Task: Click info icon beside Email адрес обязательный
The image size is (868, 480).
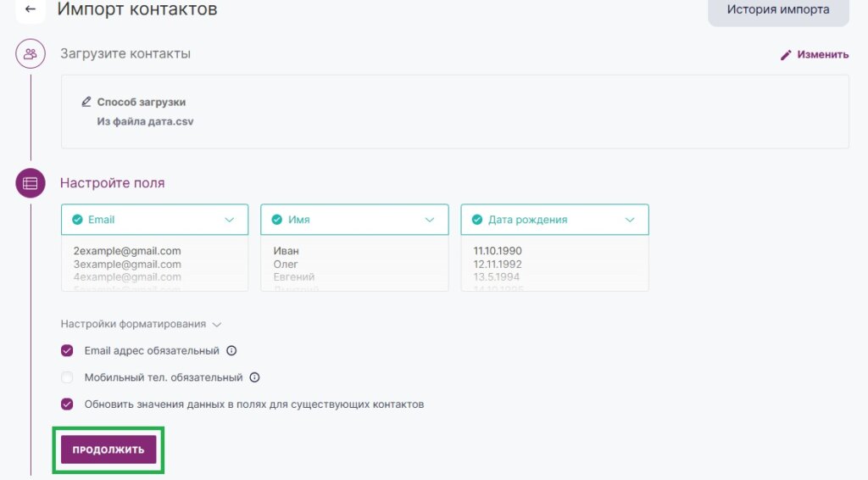Action: click(x=231, y=351)
